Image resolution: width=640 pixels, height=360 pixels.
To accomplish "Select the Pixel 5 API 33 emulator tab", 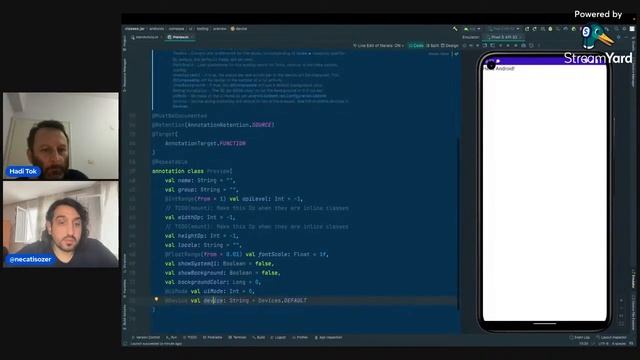I will pyautogui.click(x=503, y=37).
